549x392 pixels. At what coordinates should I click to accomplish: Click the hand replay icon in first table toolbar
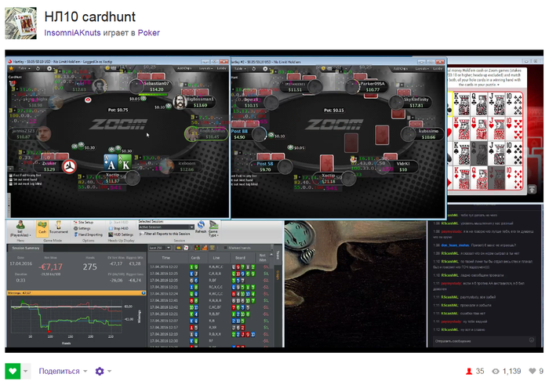38,68
